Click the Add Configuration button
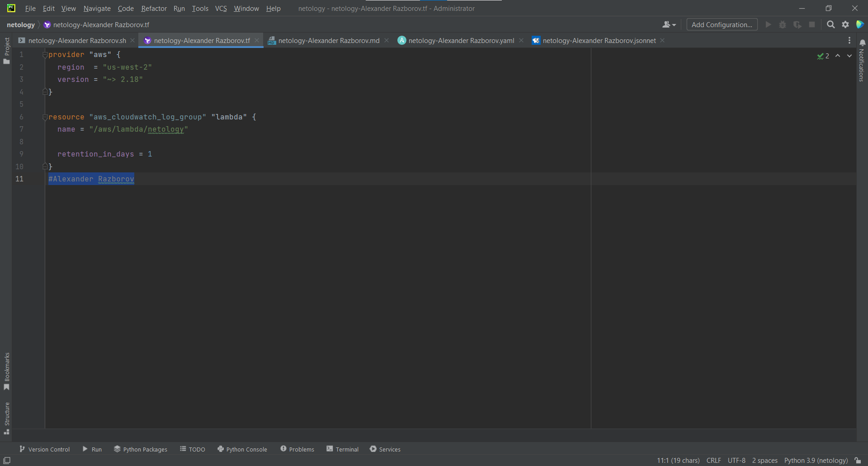The width and height of the screenshot is (868, 466). pyautogui.click(x=722, y=25)
